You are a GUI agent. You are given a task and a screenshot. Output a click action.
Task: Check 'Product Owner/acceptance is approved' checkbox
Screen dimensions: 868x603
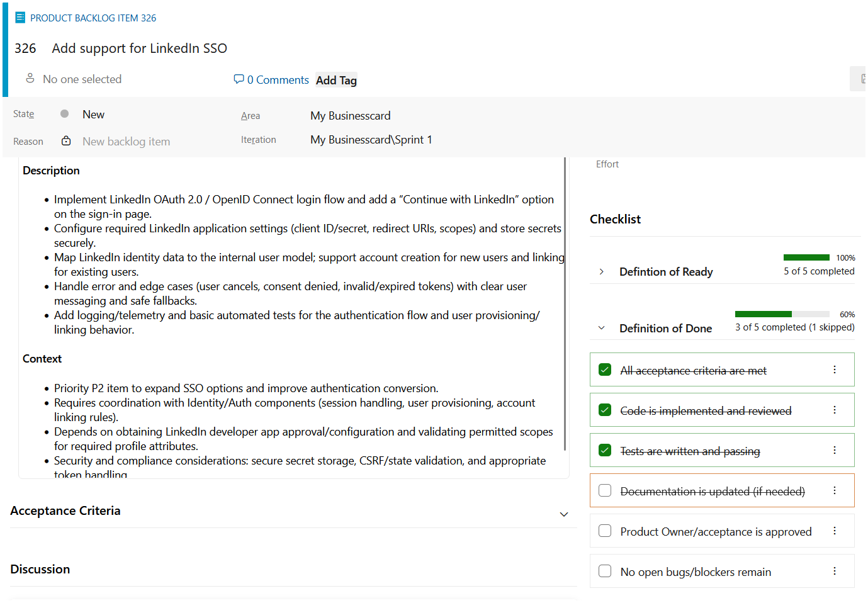coord(605,531)
